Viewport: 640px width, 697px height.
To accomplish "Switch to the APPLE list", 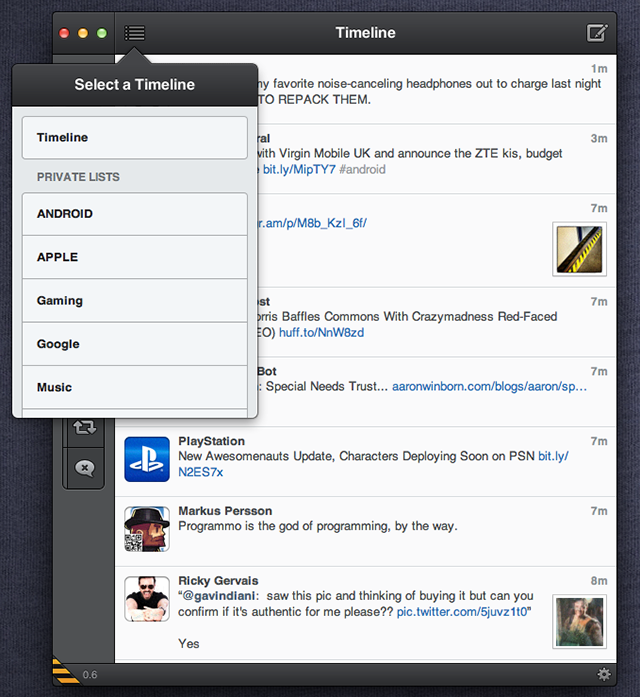I will click(x=134, y=257).
